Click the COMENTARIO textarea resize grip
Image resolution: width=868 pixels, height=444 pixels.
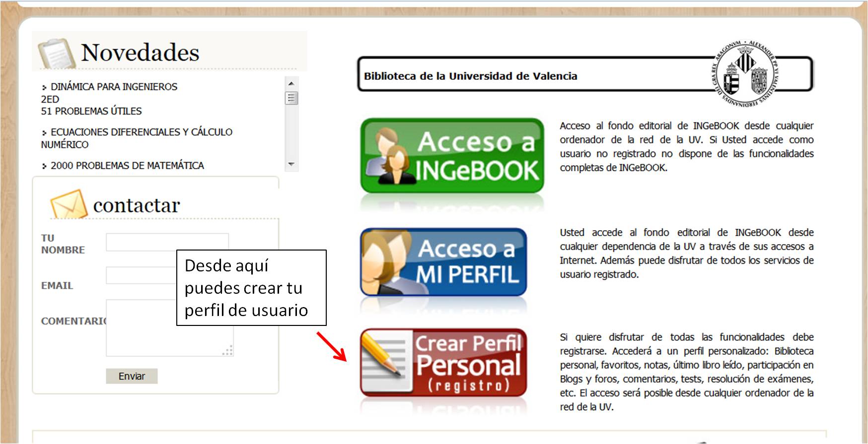(228, 351)
